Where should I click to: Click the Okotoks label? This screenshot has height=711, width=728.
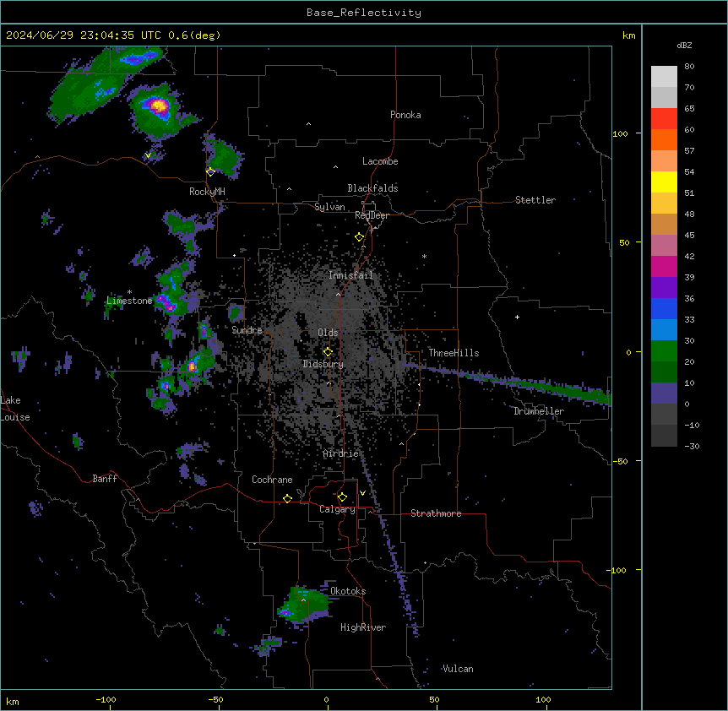tap(348, 591)
